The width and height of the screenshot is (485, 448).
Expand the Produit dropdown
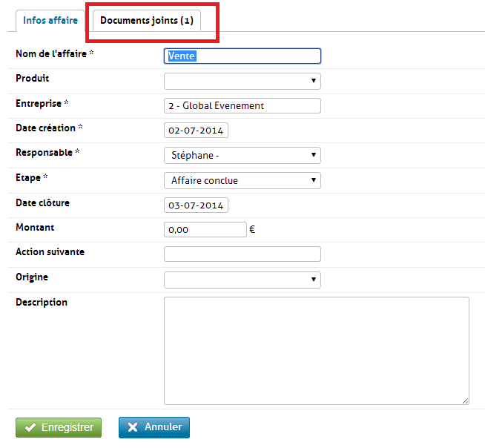(242, 81)
